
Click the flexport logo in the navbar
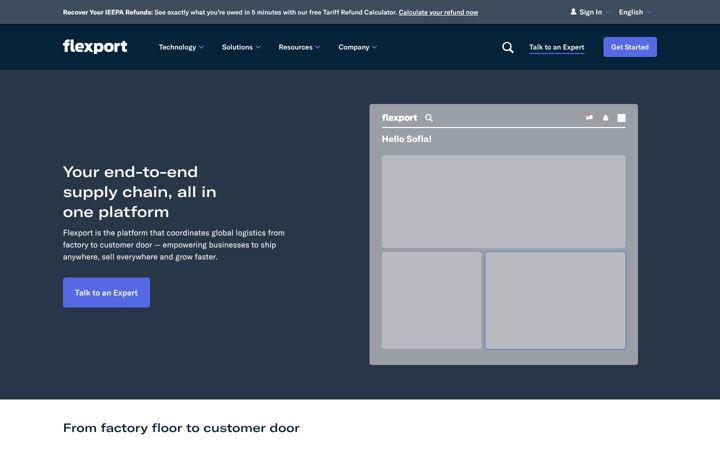pos(95,46)
